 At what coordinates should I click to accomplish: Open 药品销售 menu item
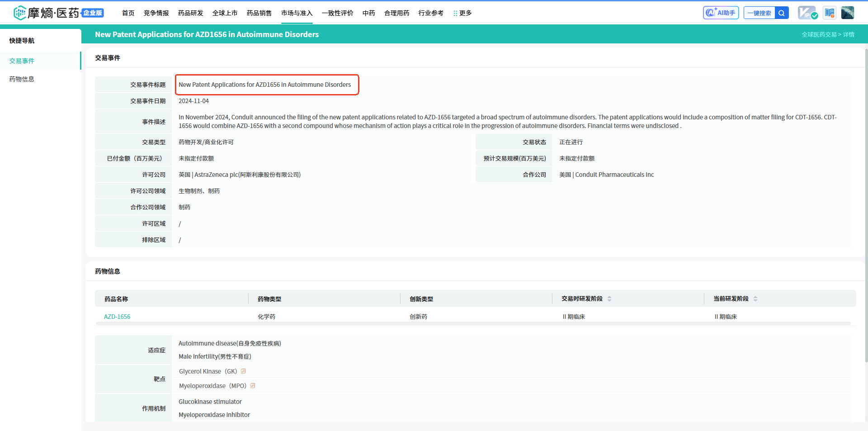[259, 13]
